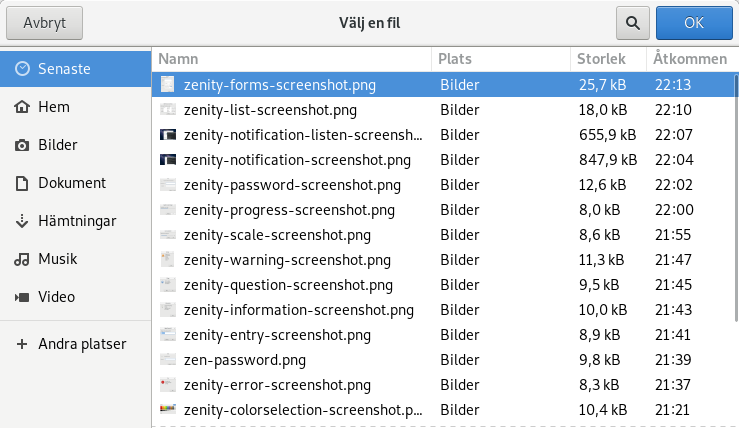The image size is (739, 428).
Task: Select the clock icon beside Senaste
Action: [x=21, y=69]
